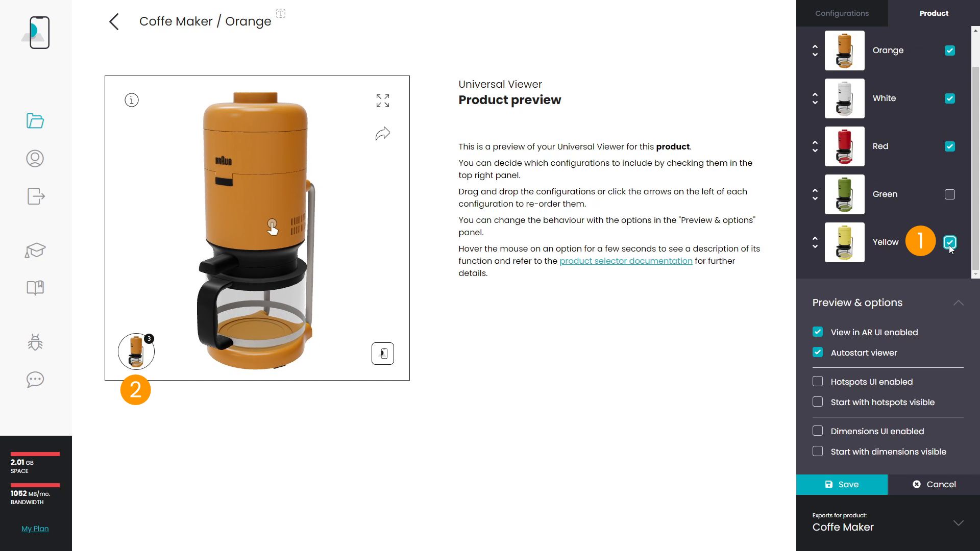
Task: Enable Hotspots UI enabled checkbox
Action: (818, 382)
